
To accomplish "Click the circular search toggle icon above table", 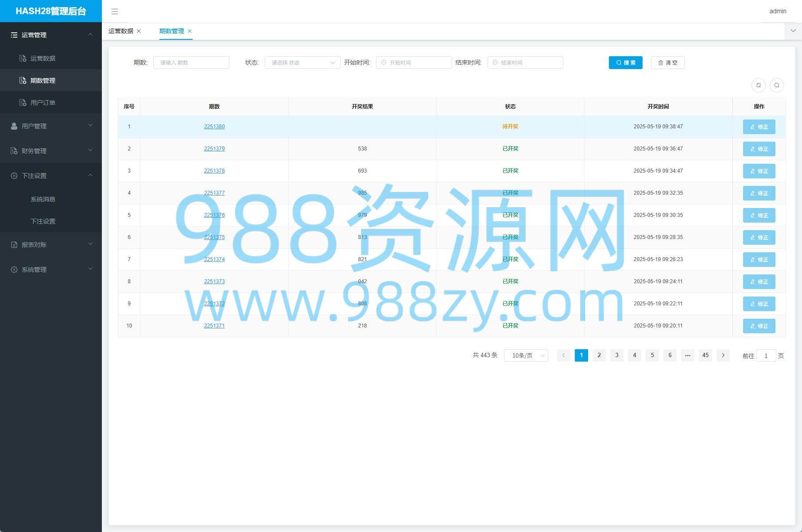I will [777, 85].
